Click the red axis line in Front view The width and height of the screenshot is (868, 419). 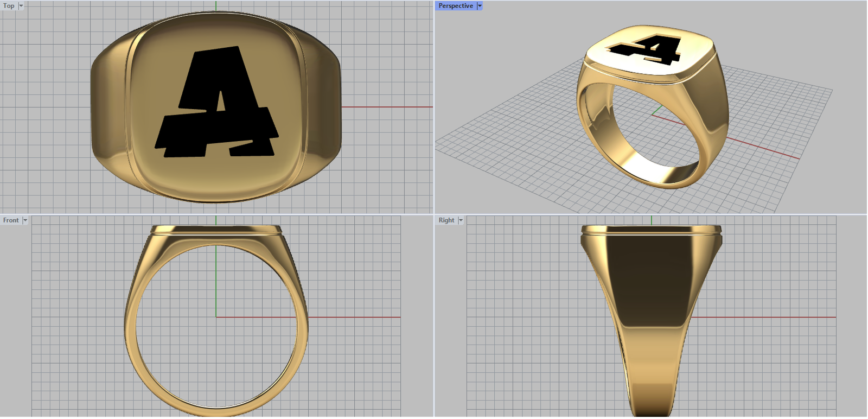[x=353, y=317]
